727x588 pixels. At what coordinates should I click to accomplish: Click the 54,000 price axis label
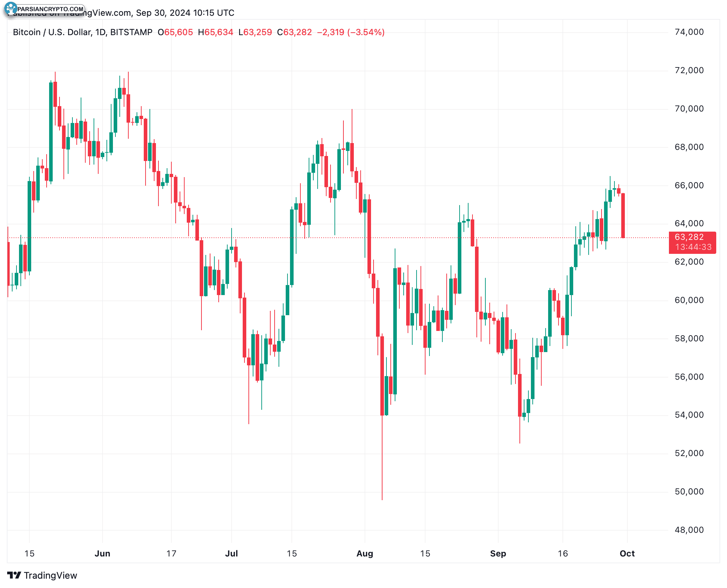(x=689, y=415)
